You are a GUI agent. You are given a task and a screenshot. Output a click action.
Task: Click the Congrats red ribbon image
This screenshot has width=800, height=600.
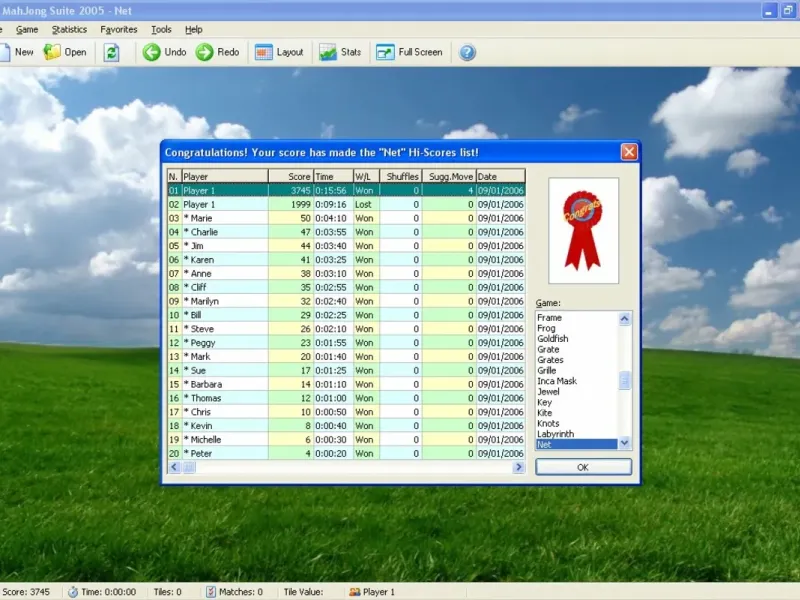[x=583, y=231]
